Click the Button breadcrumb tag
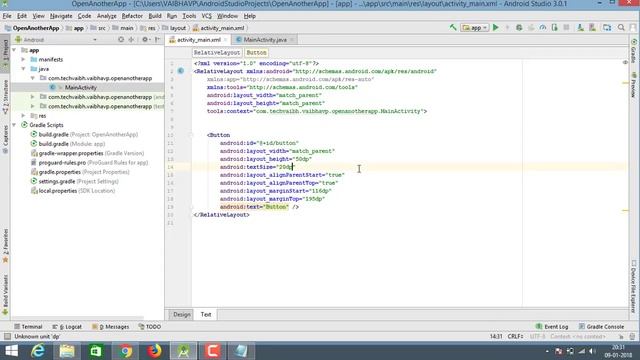The height and width of the screenshot is (360, 640). [256, 53]
